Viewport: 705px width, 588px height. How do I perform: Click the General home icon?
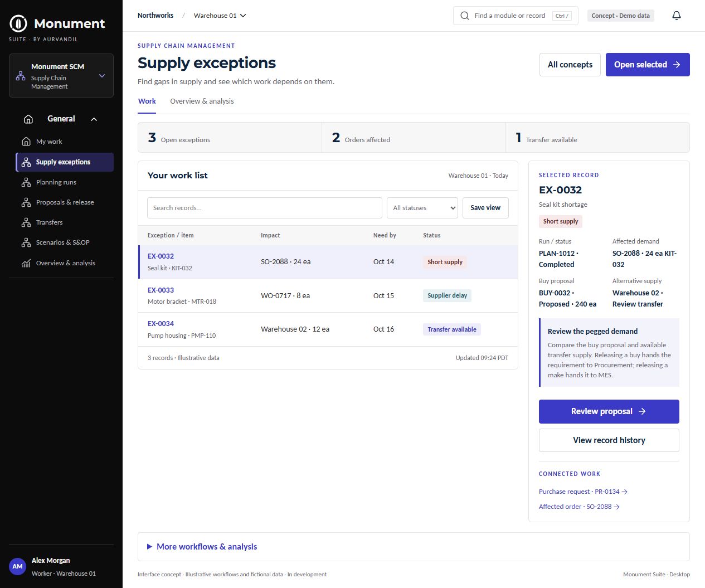(x=28, y=119)
